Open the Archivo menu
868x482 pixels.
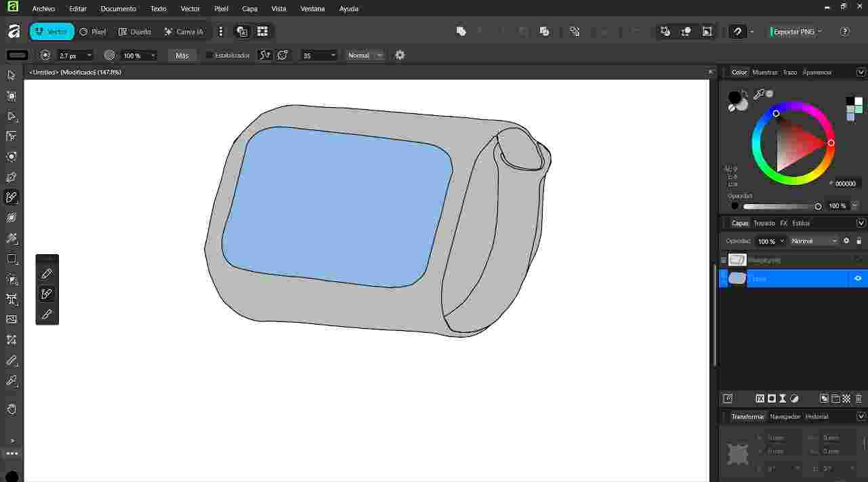pyautogui.click(x=43, y=9)
